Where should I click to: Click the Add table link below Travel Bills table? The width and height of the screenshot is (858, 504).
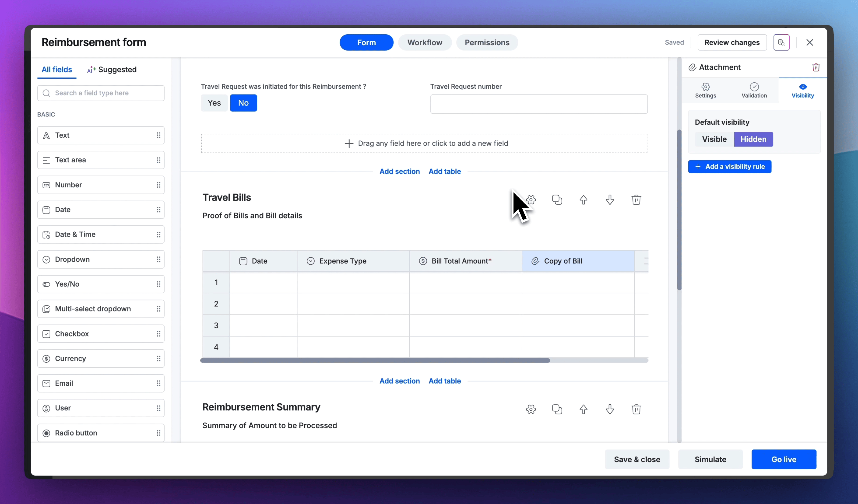click(x=444, y=381)
